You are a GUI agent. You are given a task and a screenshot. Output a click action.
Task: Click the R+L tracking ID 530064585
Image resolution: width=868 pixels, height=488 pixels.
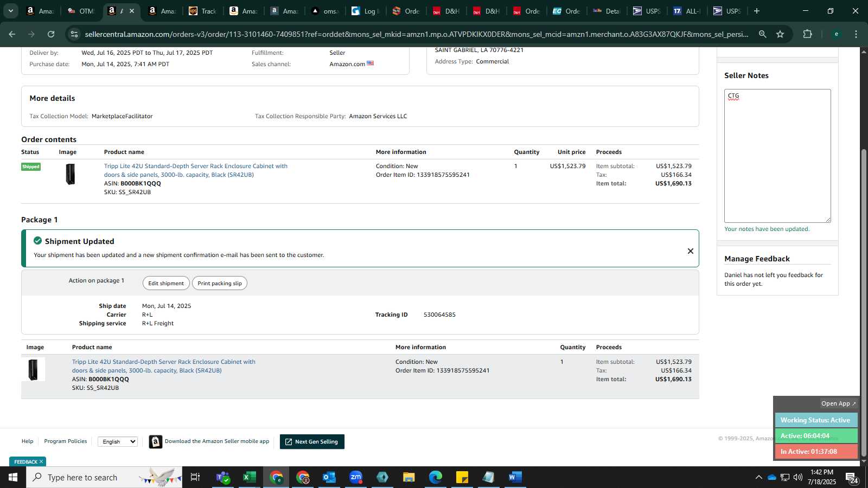[439, 314]
